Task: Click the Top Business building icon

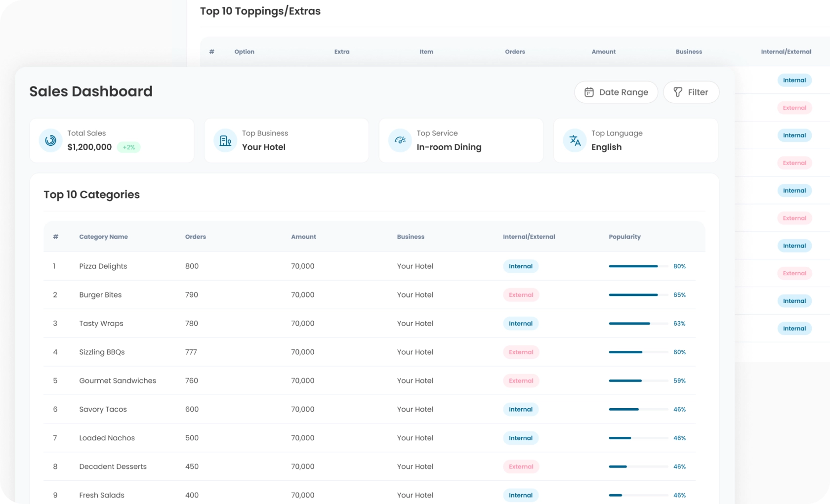Action: [x=225, y=140]
